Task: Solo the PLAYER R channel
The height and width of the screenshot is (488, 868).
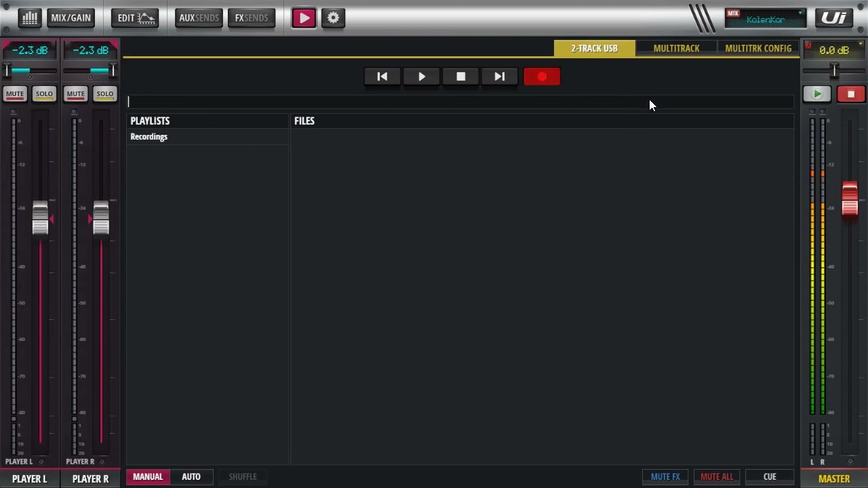Action: [104, 94]
